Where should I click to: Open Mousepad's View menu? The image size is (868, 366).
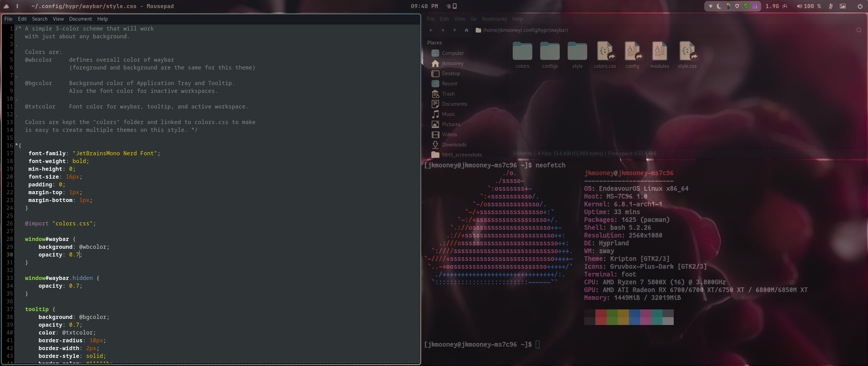(x=58, y=19)
